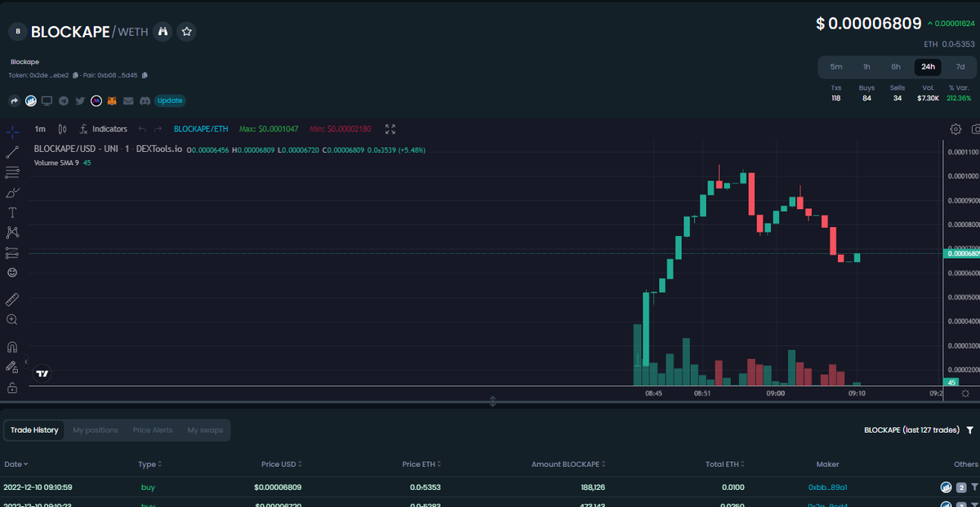Open the Price Alerts tab

tap(153, 430)
